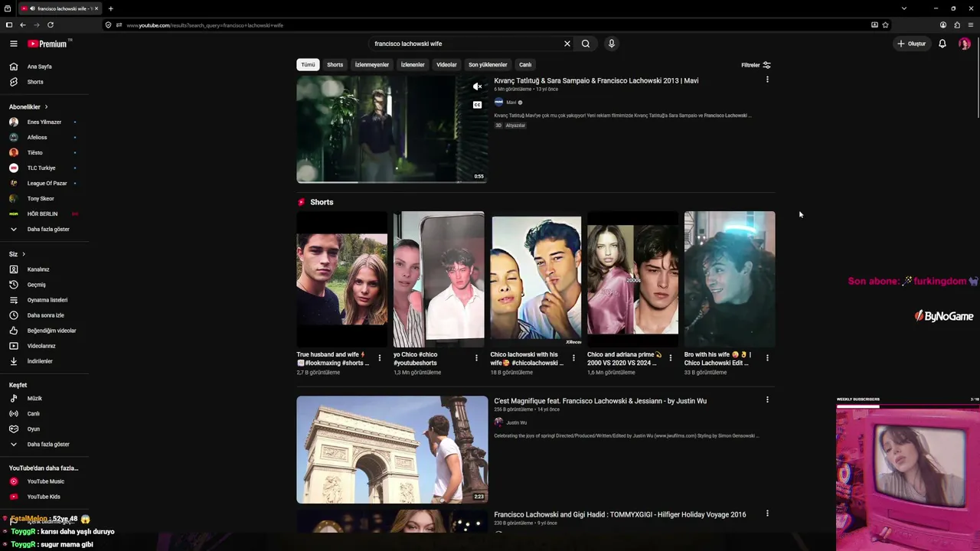Open the Enes Yilmazer subscription
This screenshot has height=551, width=980.
tap(44, 122)
